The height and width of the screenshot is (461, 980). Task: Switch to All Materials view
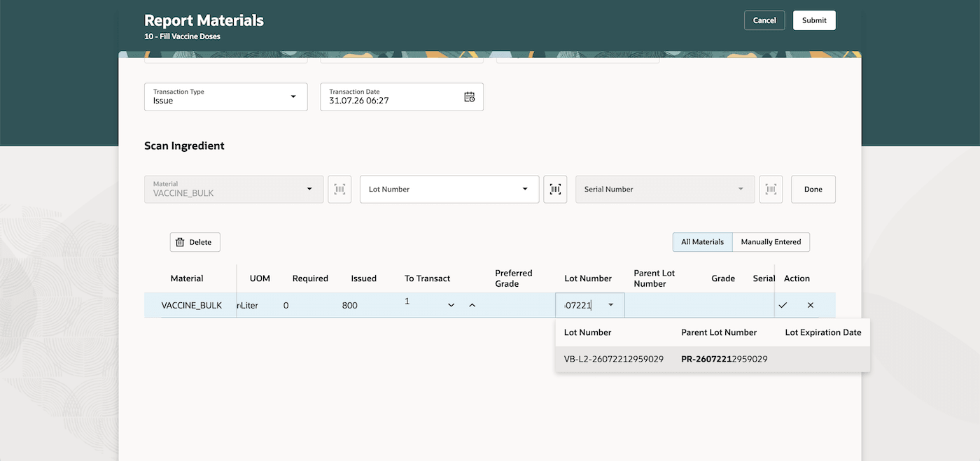(702, 242)
